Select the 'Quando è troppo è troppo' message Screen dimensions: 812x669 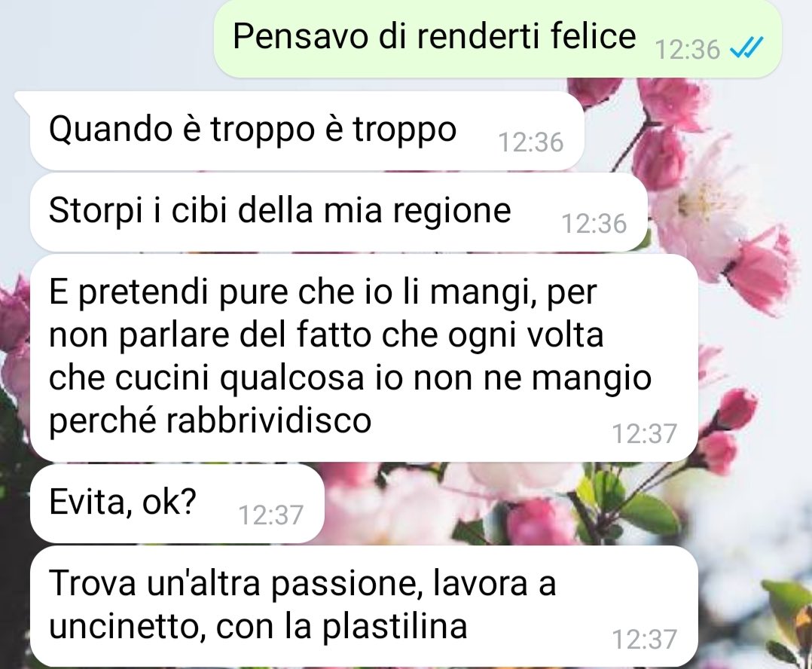point(307,131)
